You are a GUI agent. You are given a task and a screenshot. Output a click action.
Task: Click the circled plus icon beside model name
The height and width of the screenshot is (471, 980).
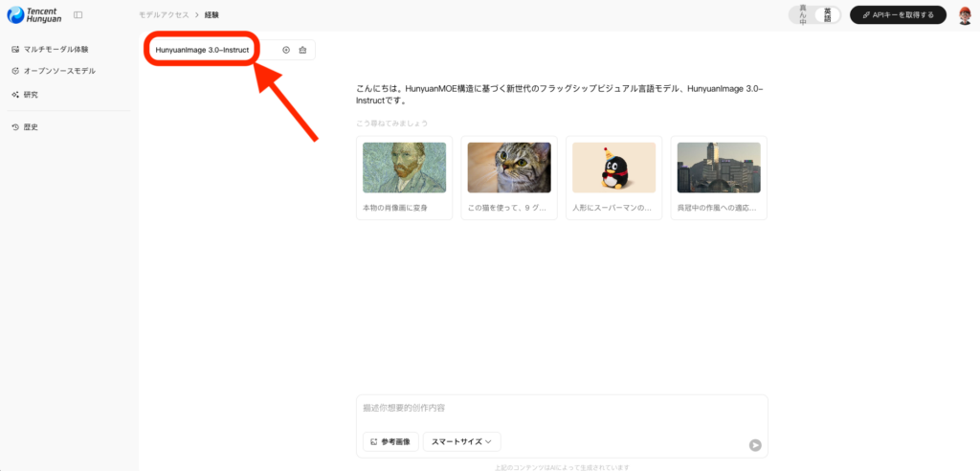tap(285, 50)
